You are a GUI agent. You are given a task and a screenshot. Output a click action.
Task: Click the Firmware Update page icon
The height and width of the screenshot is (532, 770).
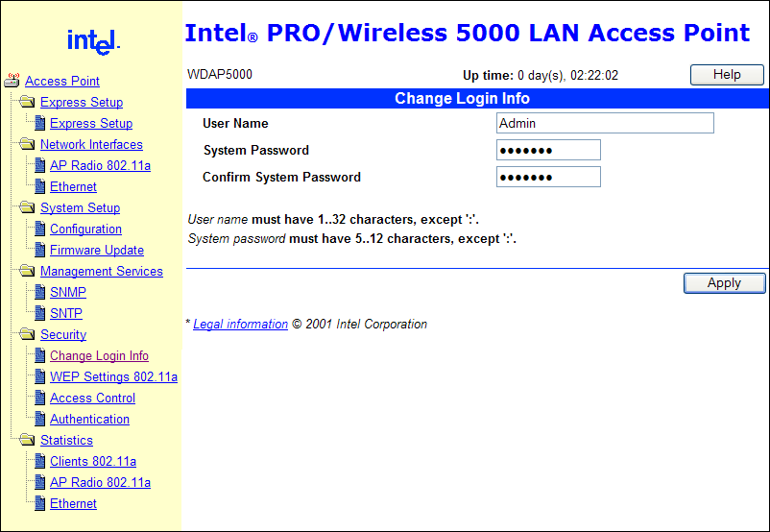click(x=39, y=250)
